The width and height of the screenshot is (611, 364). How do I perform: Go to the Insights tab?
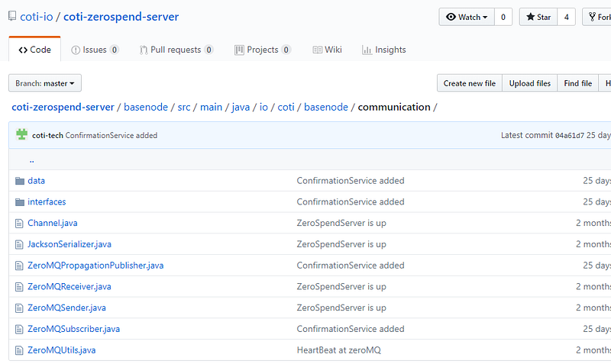383,50
